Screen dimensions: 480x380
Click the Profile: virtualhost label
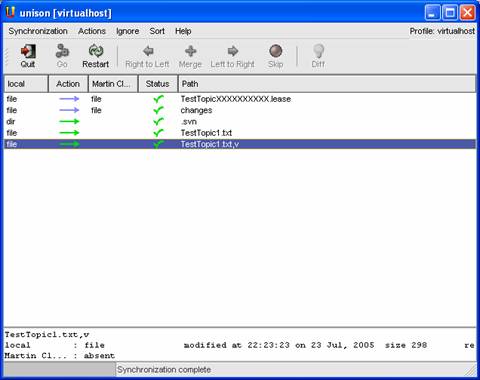tap(442, 31)
